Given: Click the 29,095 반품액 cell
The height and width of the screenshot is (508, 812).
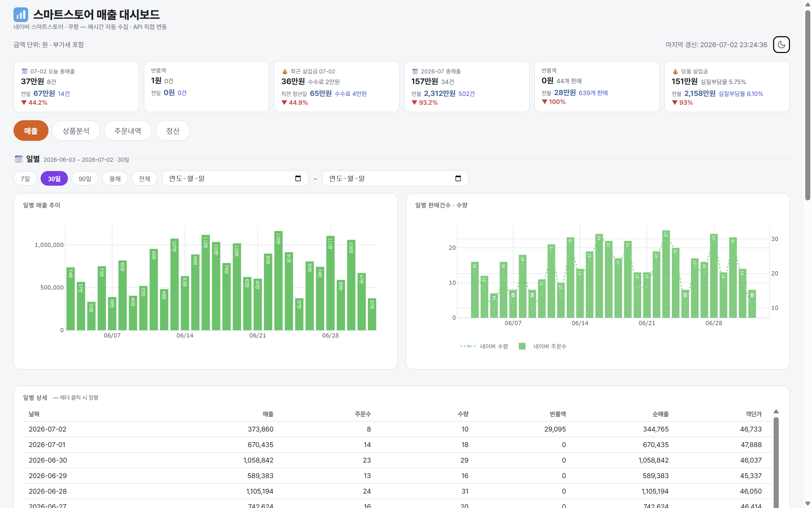Looking at the screenshot, I should click(555, 429).
